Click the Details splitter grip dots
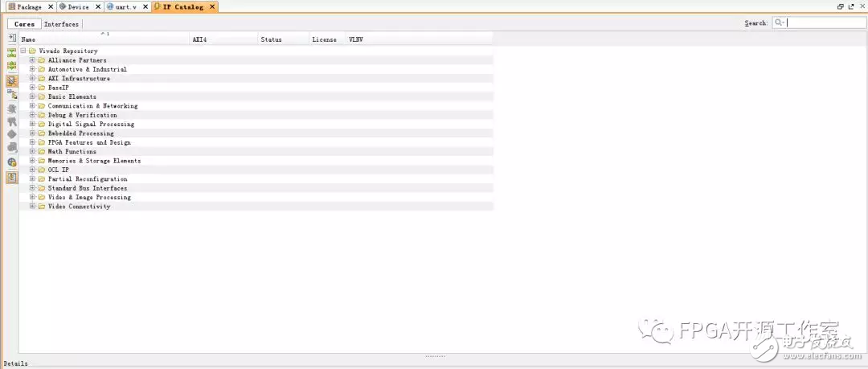This screenshot has height=369, width=868. click(435, 356)
